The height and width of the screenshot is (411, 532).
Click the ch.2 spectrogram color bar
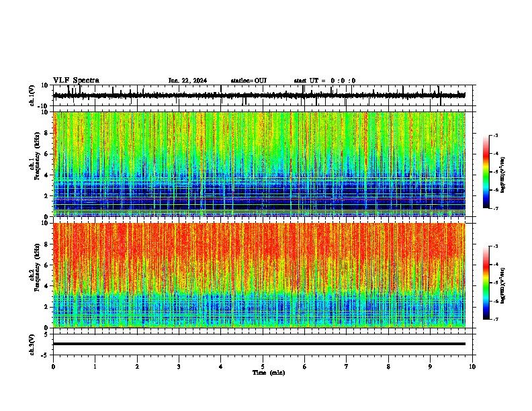(x=486, y=283)
